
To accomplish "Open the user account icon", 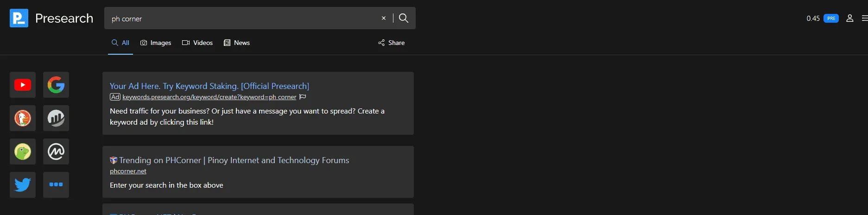I will pyautogui.click(x=850, y=18).
